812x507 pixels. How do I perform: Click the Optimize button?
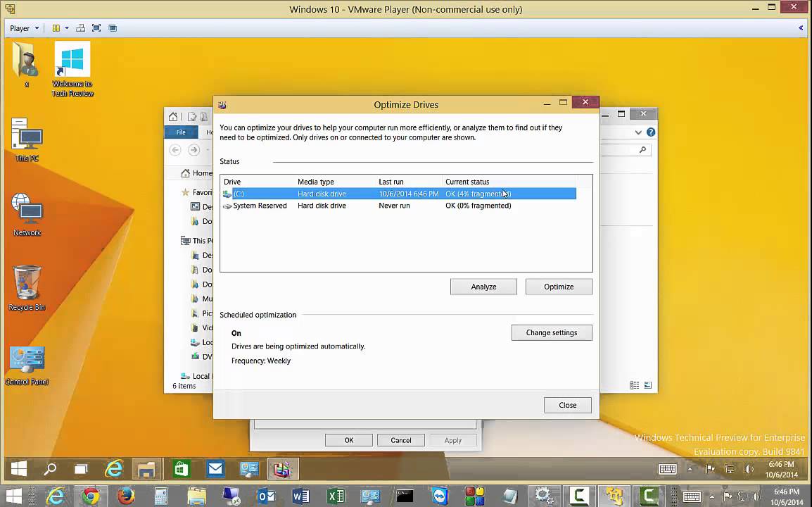(559, 287)
